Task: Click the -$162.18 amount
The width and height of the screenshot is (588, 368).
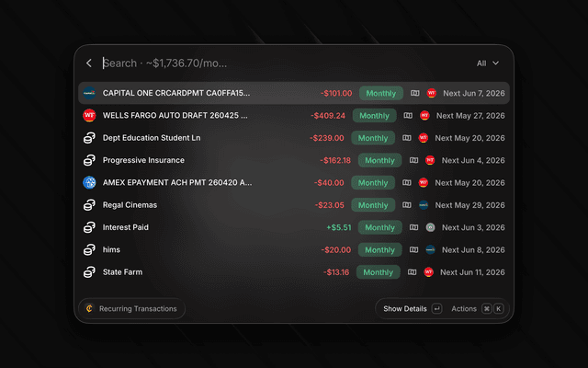Action: pyautogui.click(x=335, y=160)
